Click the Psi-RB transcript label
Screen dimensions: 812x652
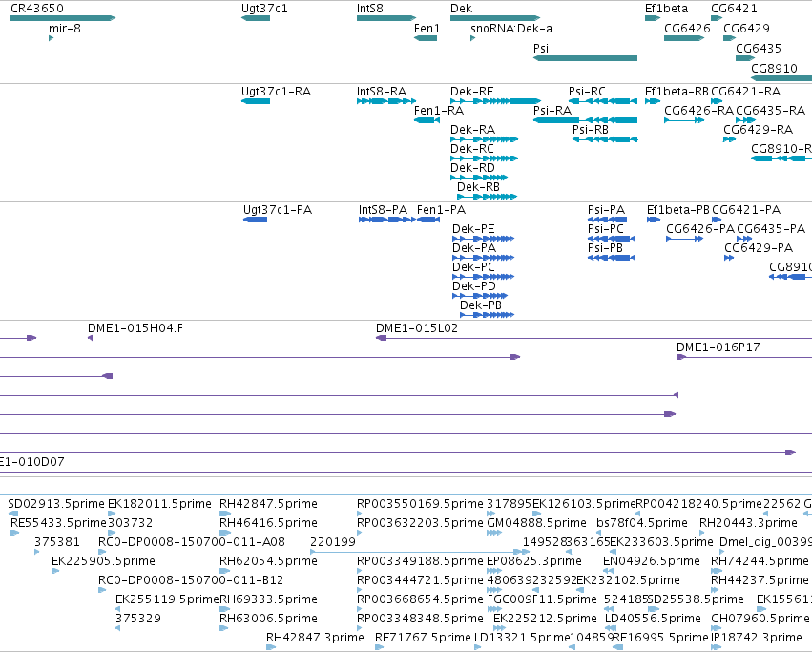[591, 130]
